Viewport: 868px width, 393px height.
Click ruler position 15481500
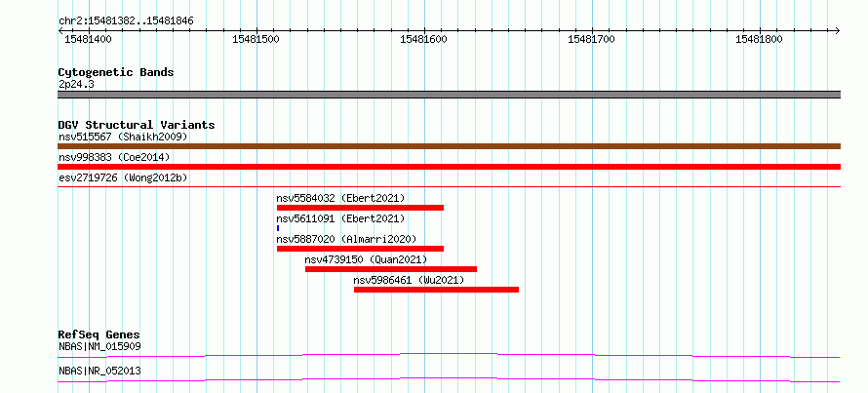pos(256,39)
